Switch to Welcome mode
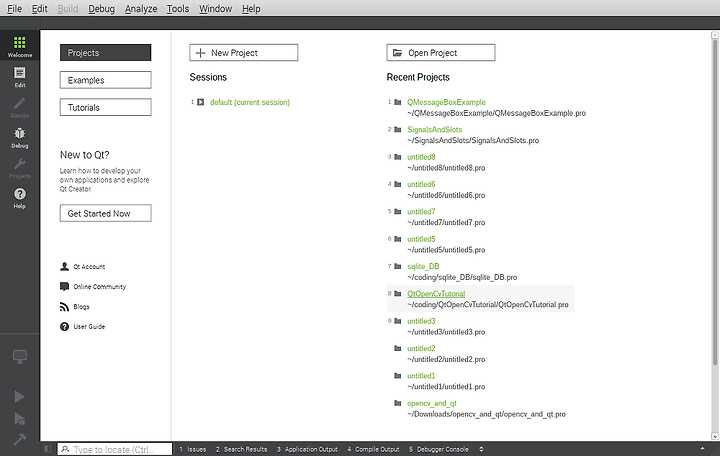The width and height of the screenshot is (720, 456). (x=20, y=46)
